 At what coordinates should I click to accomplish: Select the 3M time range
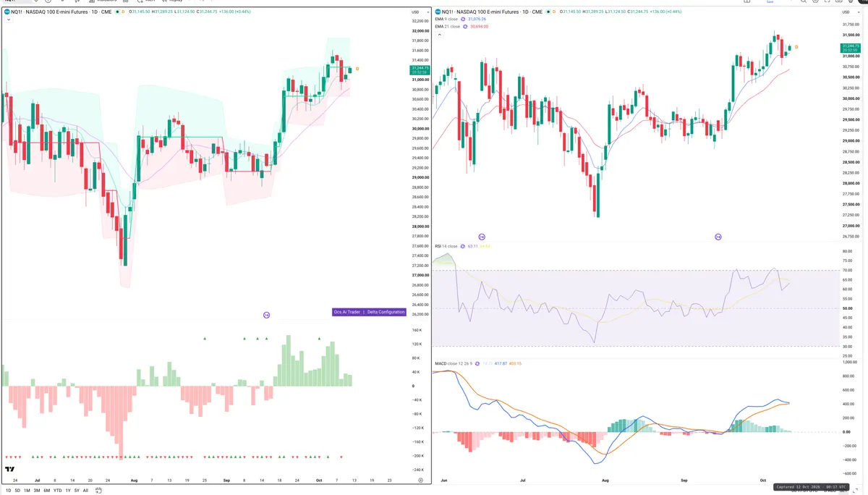point(37,490)
